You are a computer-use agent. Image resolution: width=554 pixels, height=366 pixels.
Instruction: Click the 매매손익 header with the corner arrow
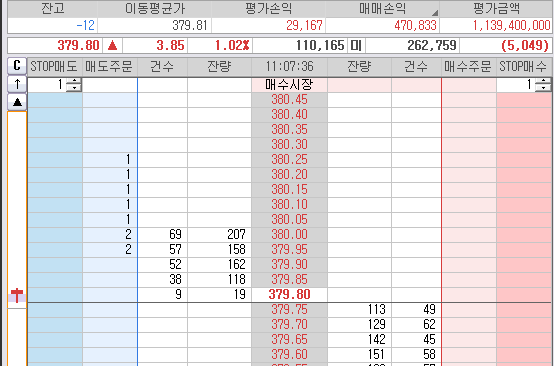(382, 8)
